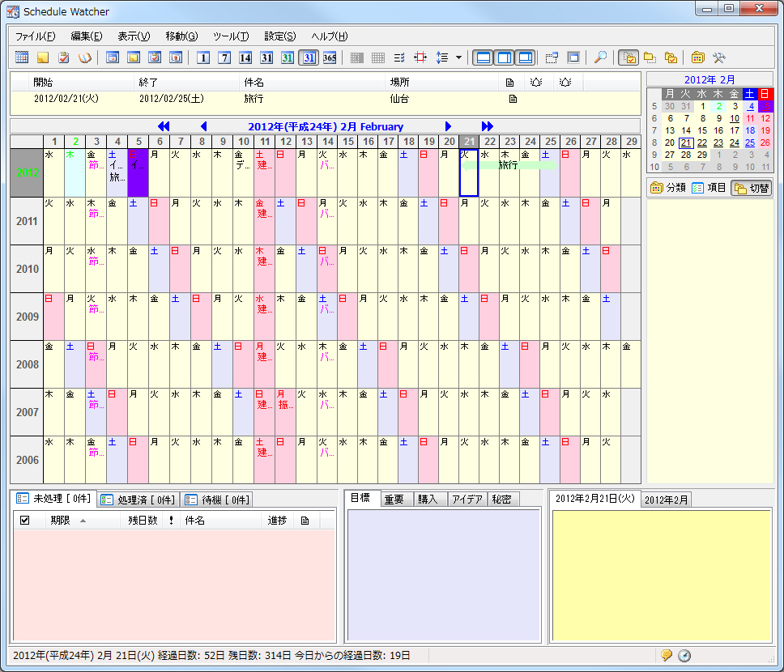Switch to the 重要 memo tab
784x672 pixels.
coord(398,499)
